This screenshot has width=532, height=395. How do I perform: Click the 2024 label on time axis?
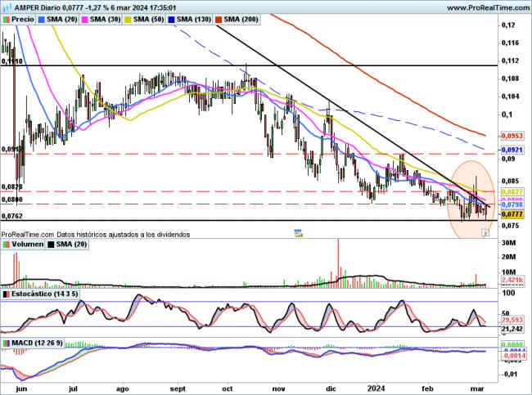point(376,388)
